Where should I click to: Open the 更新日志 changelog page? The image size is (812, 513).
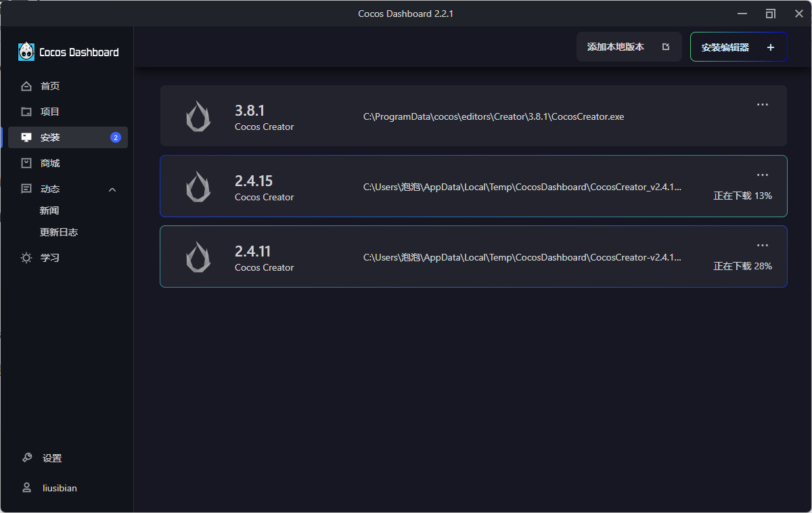pos(59,232)
